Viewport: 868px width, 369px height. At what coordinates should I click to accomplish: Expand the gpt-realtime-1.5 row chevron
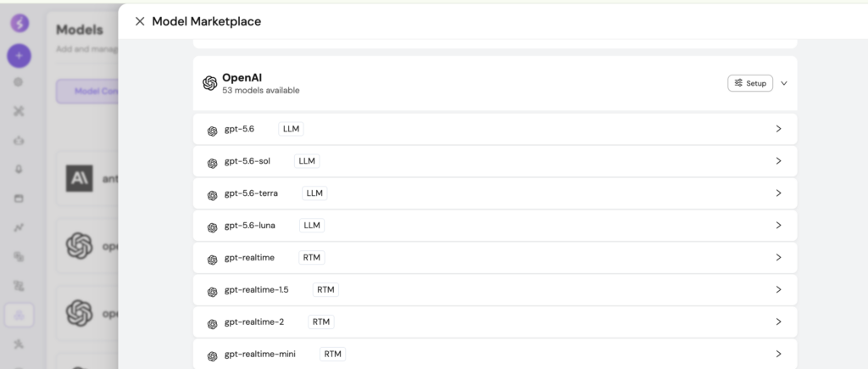(778, 289)
